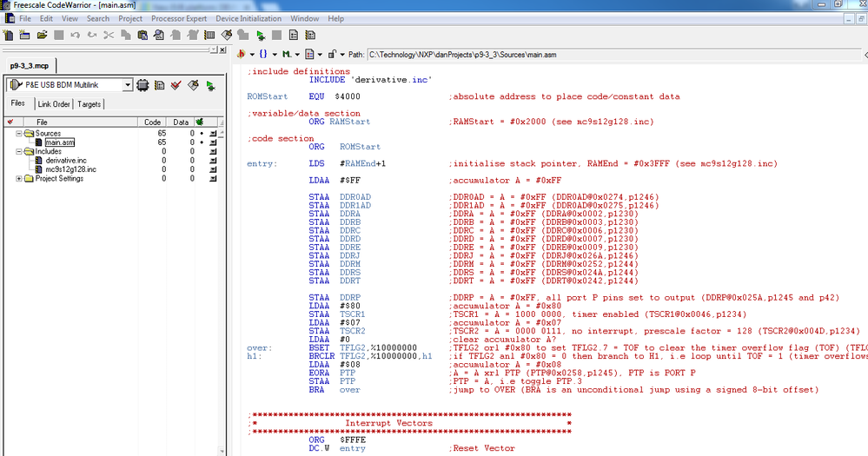Click the New Text File toolbar icon
Image resolution: width=868 pixels, height=456 pixels.
[9, 35]
